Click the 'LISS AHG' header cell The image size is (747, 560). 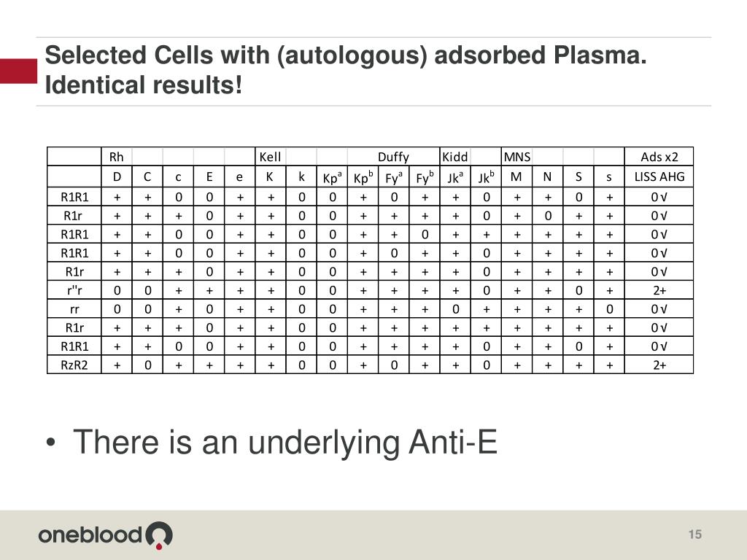click(x=659, y=176)
